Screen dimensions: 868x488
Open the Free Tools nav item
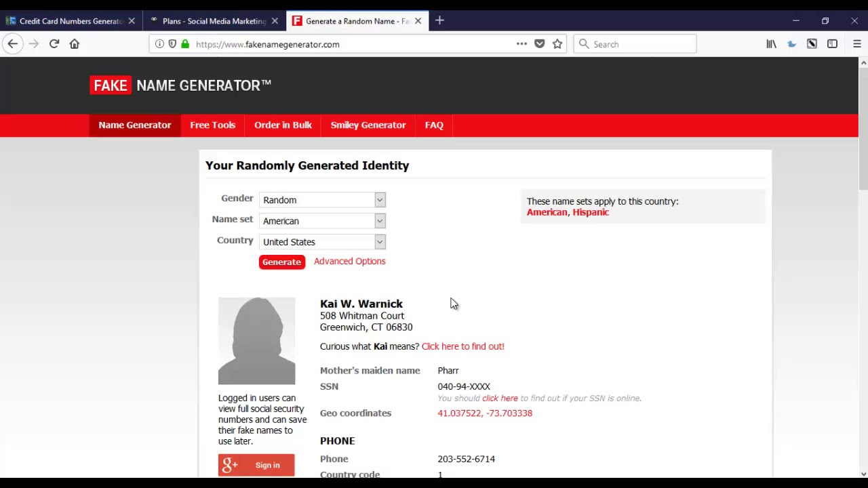pyautogui.click(x=213, y=125)
